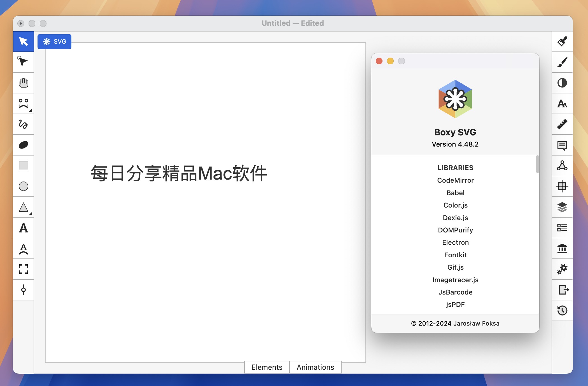Screen dimensions: 588x386
Task: Open the Export panel
Action: pyautogui.click(x=562, y=290)
